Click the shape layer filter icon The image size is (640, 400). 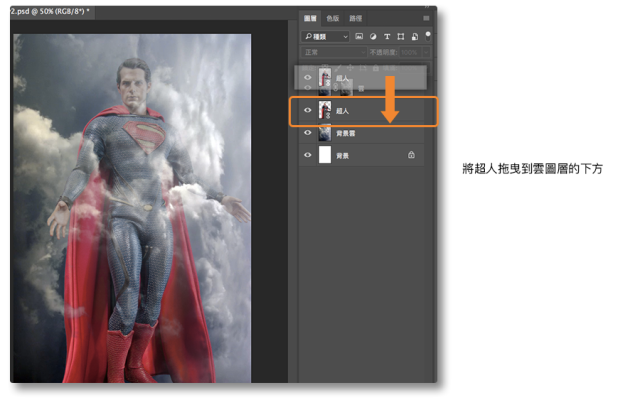(x=400, y=36)
